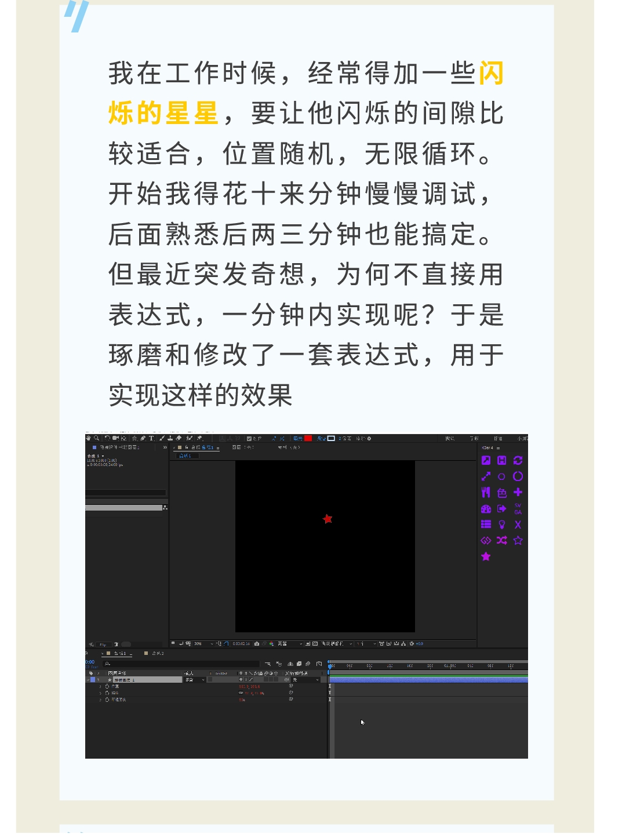Open the Layer (none) viewer tab
The image size is (644, 834).
(243, 447)
